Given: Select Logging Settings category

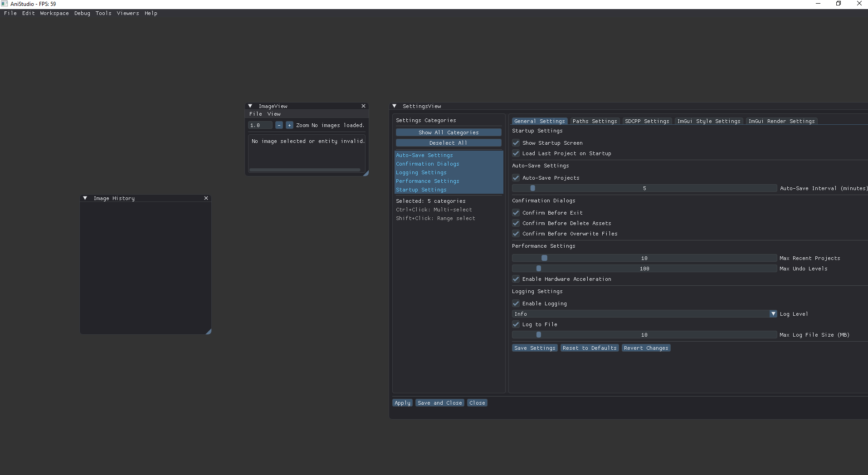Looking at the screenshot, I should tap(449, 172).
